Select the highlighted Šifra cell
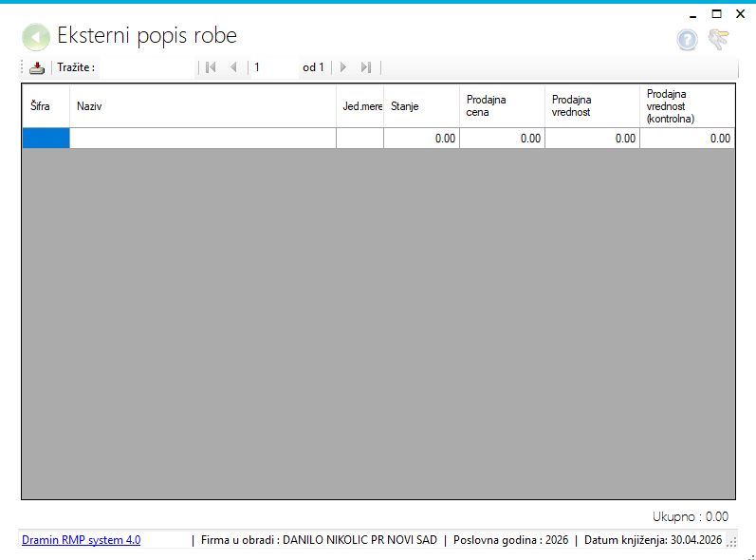Screen dimensions: 756x560 point(46,139)
